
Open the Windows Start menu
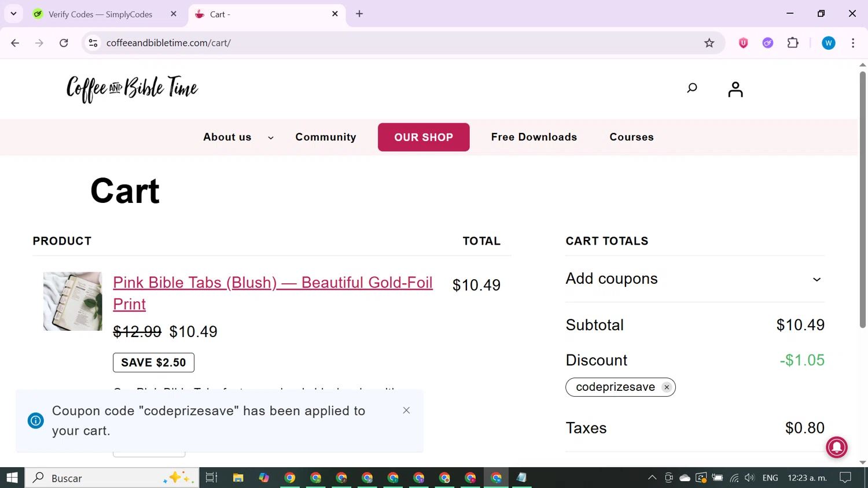tap(12, 478)
